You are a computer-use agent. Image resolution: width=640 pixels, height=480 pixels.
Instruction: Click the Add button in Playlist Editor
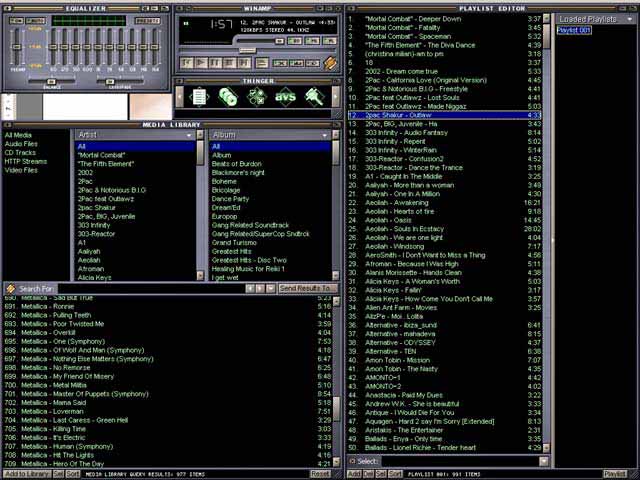(x=354, y=474)
